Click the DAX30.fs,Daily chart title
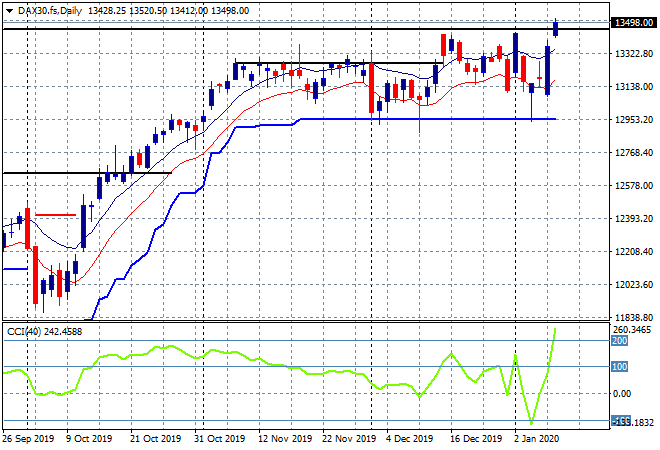The image size is (660, 450). (50, 11)
